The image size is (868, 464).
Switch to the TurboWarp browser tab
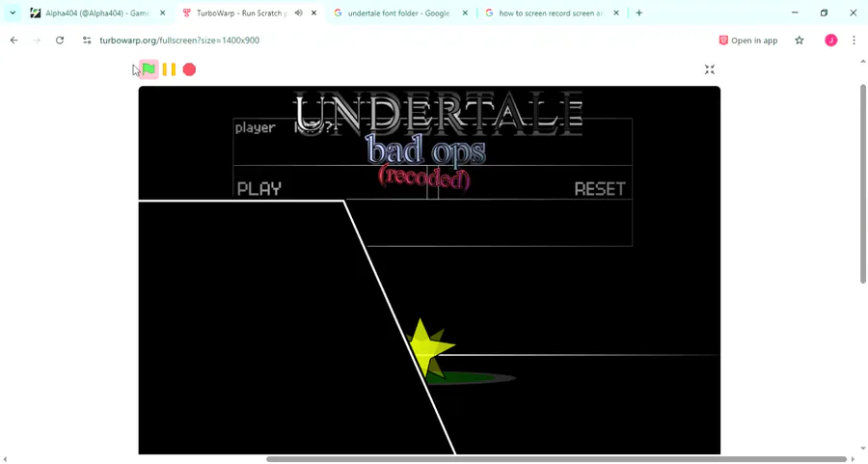pos(241,13)
